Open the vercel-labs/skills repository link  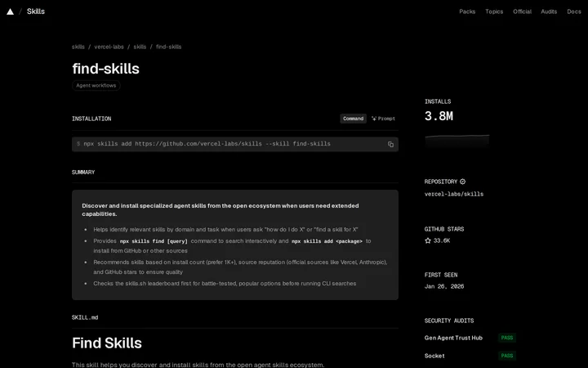[x=454, y=194]
